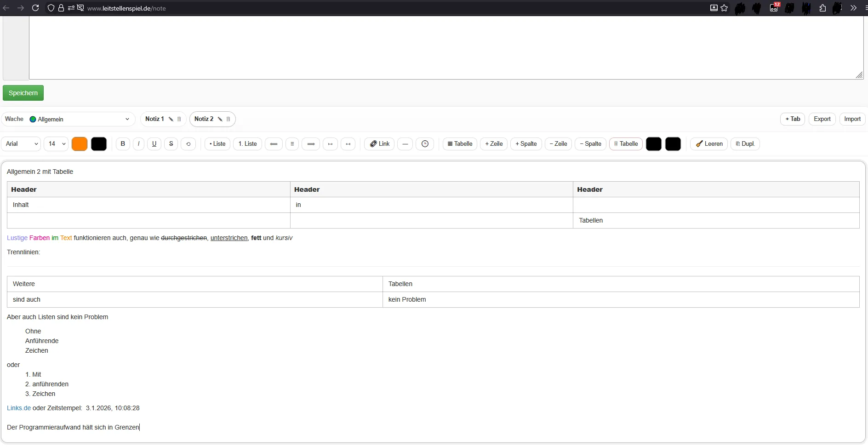This screenshot has height=447, width=868.
Task: Switch to the Notiz 1 tab
Action: [x=154, y=119]
